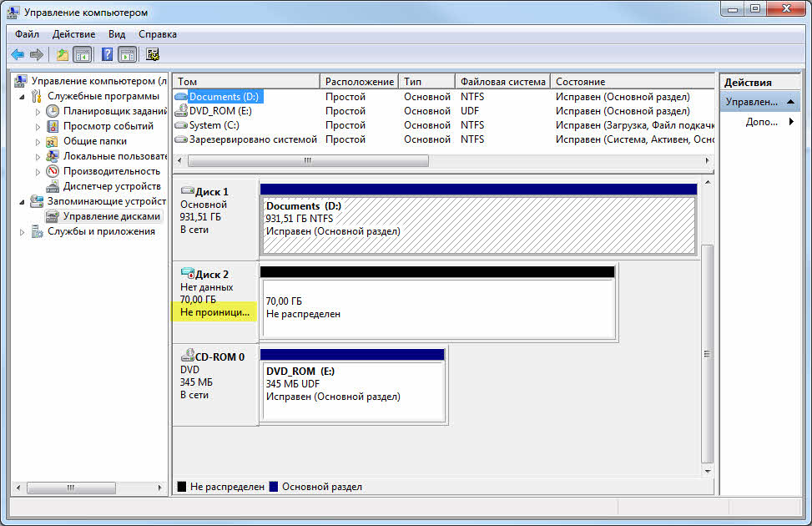Open the Действие menu
This screenshot has width=812, height=526.
point(73,34)
